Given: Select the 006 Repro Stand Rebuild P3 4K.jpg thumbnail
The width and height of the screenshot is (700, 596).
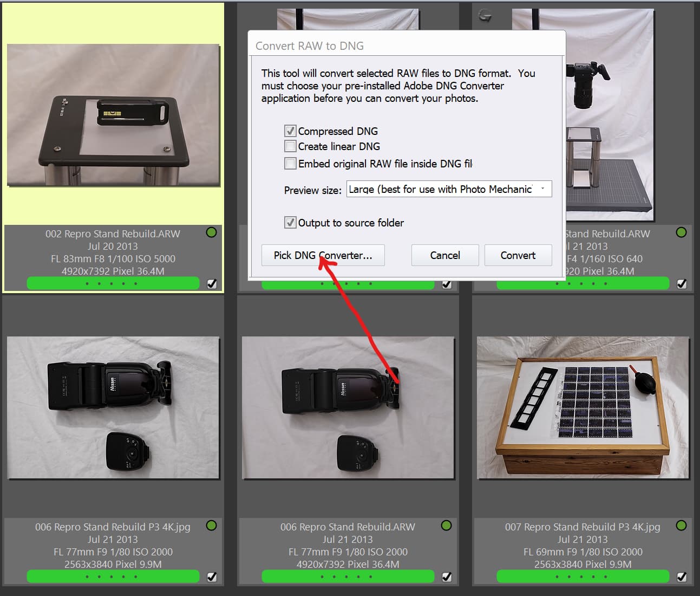Looking at the screenshot, I should click(x=113, y=407).
